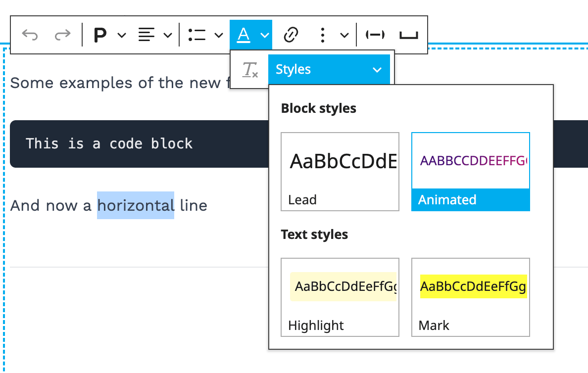This screenshot has height=373, width=588.
Task: Toggle the Mark text style
Action: click(x=470, y=297)
